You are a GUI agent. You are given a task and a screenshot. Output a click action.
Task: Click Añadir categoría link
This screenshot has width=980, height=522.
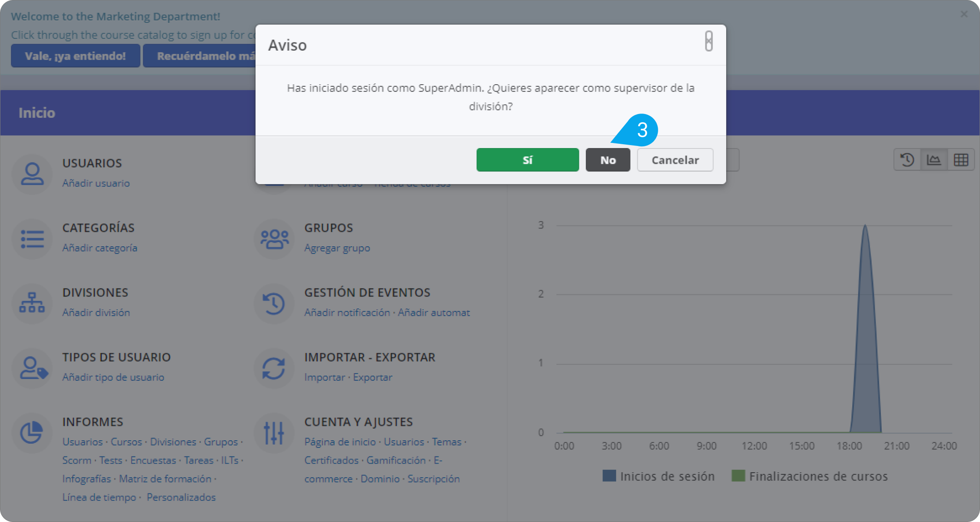pyautogui.click(x=100, y=248)
